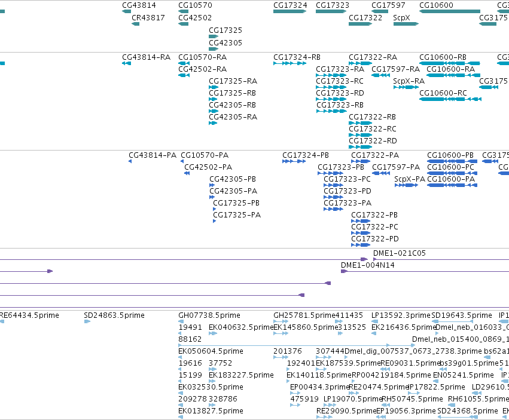
Task: Open protein CG43814-PA
Action: pyautogui.click(x=153, y=155)
